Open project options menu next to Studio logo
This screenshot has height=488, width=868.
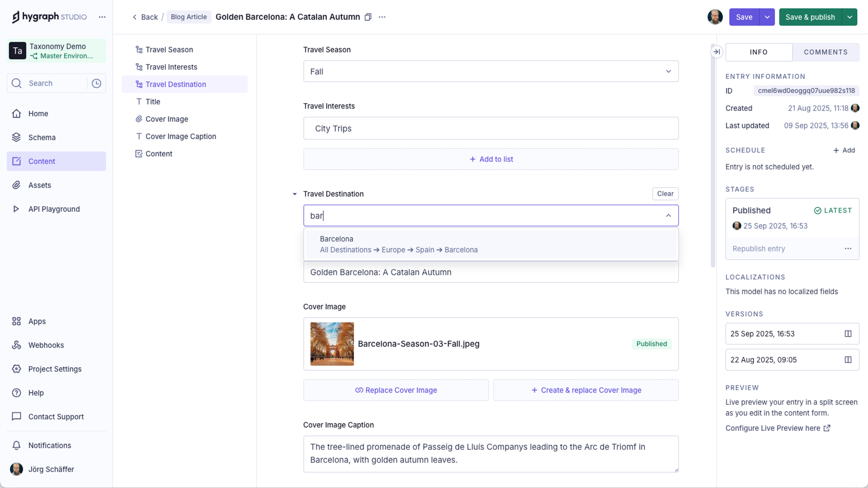pyautogui.click(x=102, y=17)
